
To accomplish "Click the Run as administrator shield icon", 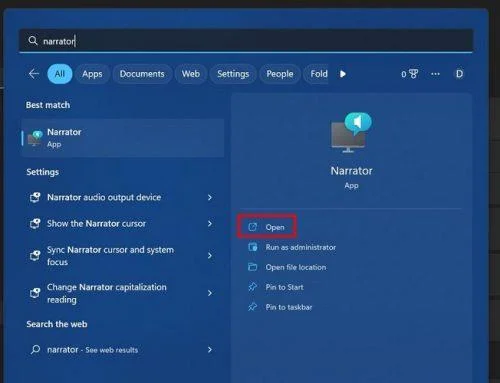I will coord(253,247).
